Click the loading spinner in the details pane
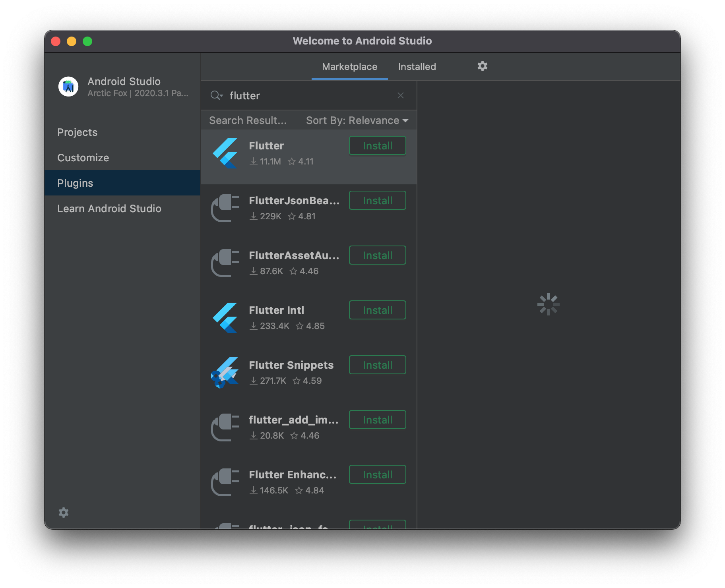 tap(549, 304)
